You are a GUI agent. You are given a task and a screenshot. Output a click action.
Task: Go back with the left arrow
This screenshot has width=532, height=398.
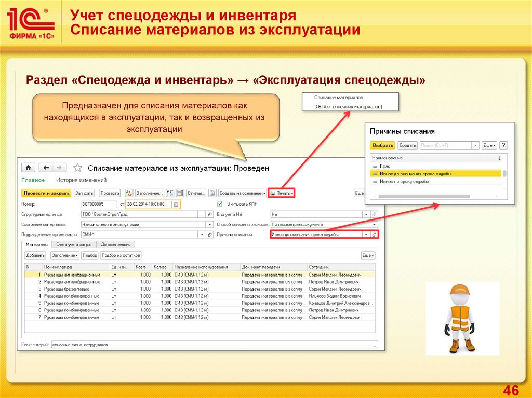(46, 168)
